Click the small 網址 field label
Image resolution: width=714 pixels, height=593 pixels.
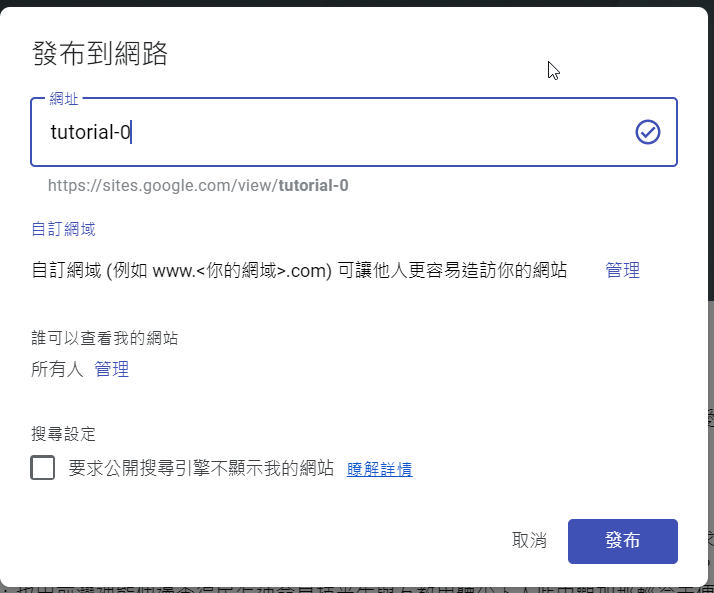coord(64,99)
